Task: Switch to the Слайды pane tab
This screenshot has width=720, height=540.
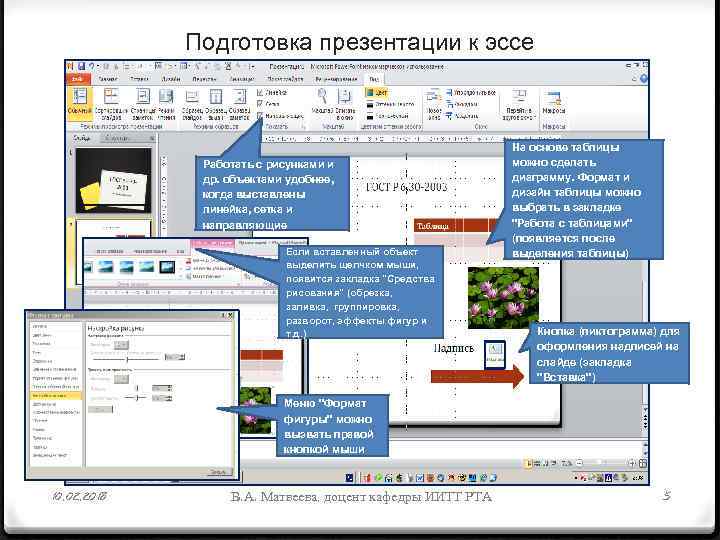Action: [x=83, y=138]
